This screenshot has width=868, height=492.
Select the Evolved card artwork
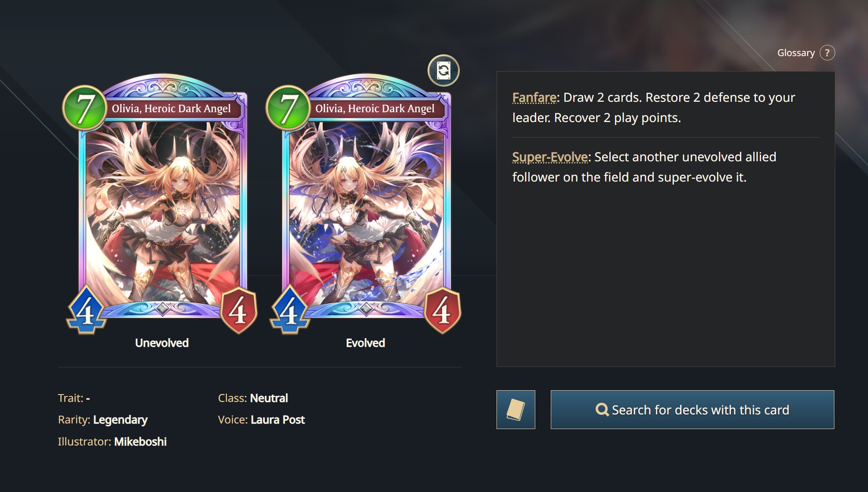366,211
